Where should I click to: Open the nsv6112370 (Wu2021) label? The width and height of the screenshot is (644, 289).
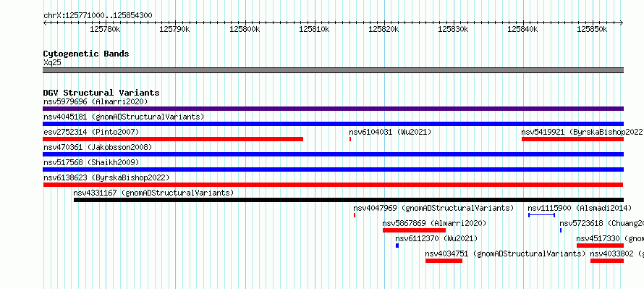(x=436, y=238)
